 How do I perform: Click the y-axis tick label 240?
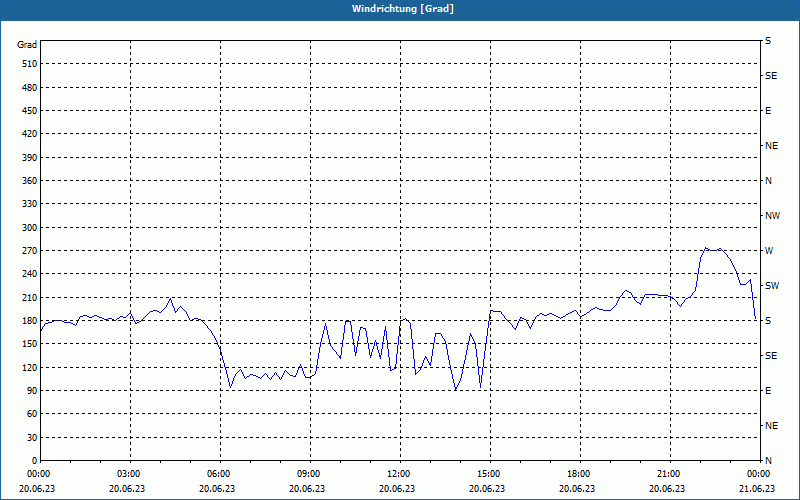(x=30, y=274)
